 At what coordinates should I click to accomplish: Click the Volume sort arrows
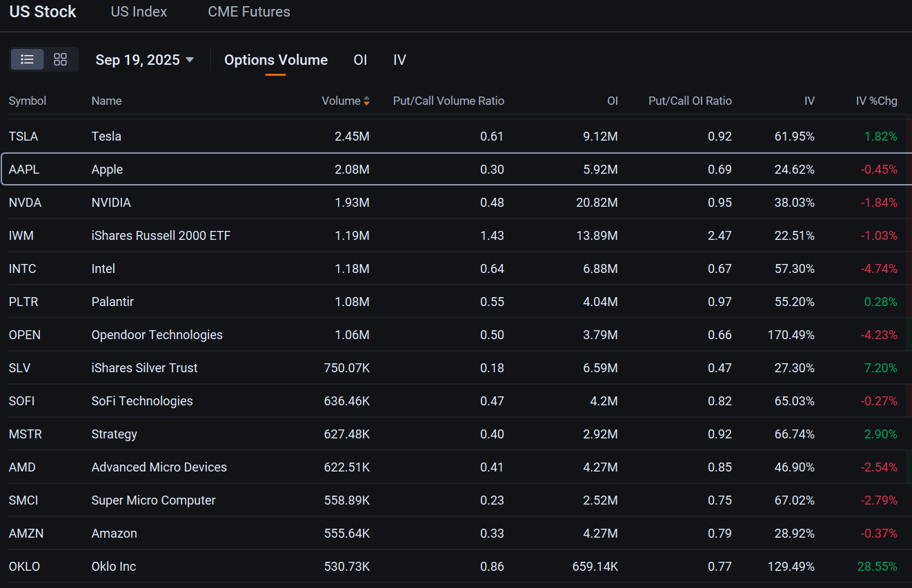click(366, 101)
